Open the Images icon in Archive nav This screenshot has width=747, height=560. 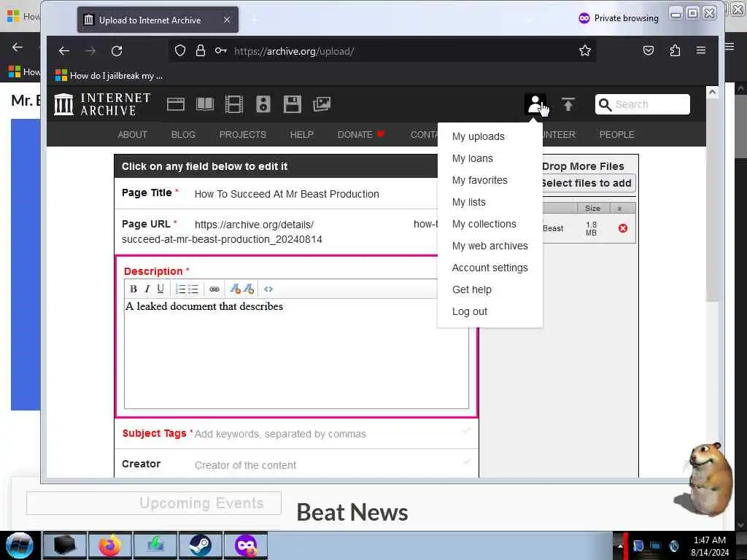[x=322, y=104]
